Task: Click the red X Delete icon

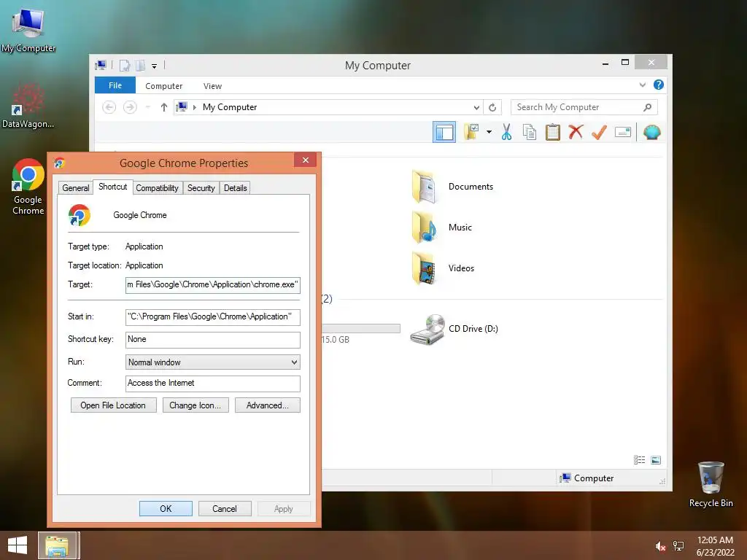Action: 576,132
